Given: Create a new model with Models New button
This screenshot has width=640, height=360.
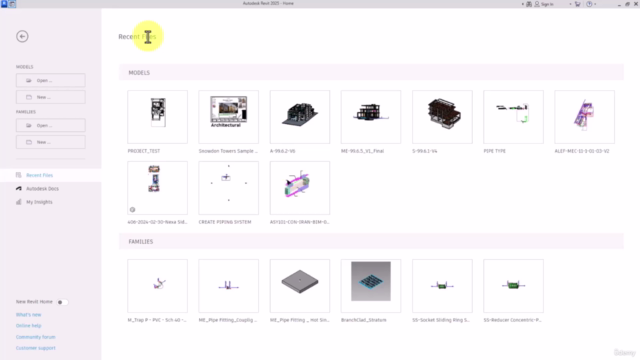Looking at the screenshot, I should (51, 97).
